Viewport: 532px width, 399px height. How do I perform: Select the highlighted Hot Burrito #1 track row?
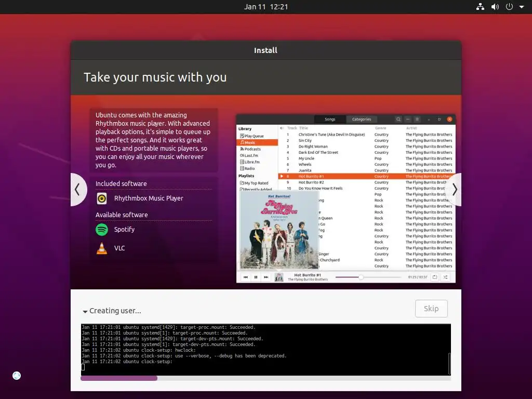point(367,177)
